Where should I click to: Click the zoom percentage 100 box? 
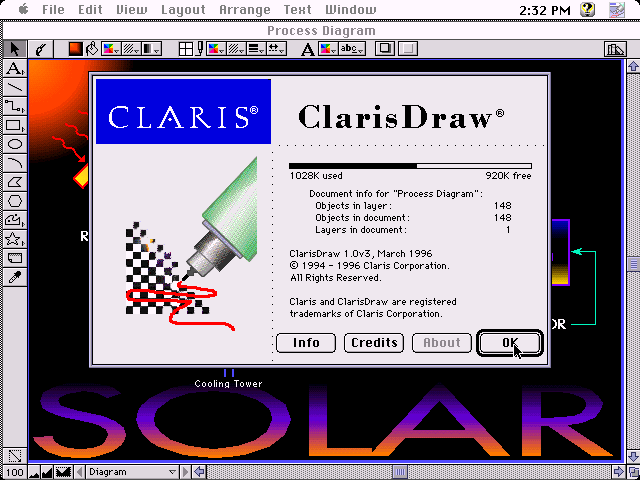[15, 472]
